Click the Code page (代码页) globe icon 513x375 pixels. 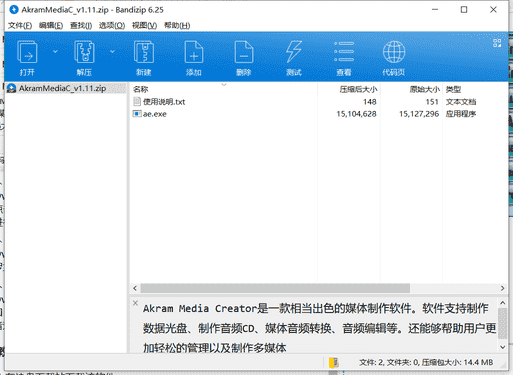click(x=394, y=52)
